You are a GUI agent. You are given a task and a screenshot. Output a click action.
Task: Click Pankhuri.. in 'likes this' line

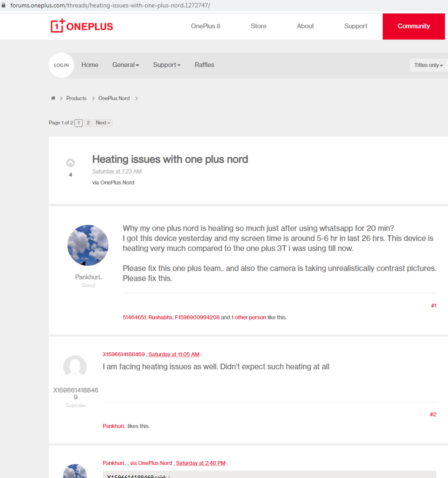click(114, 426)
